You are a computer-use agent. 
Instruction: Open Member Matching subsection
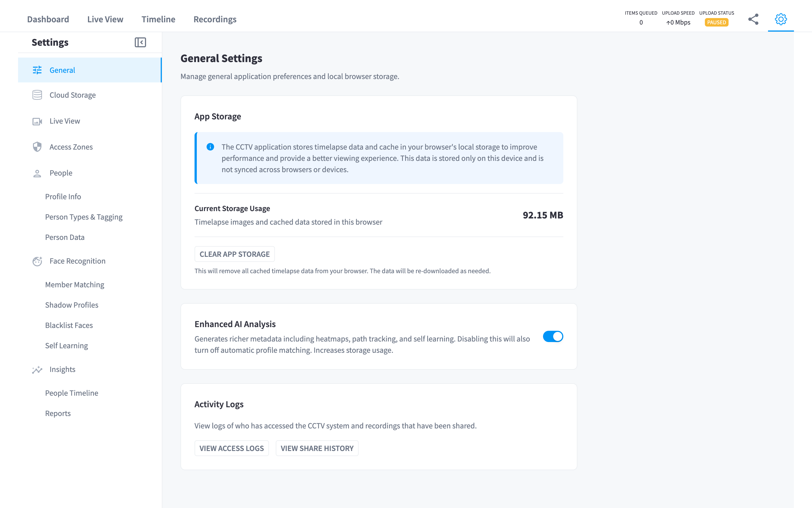74,284
